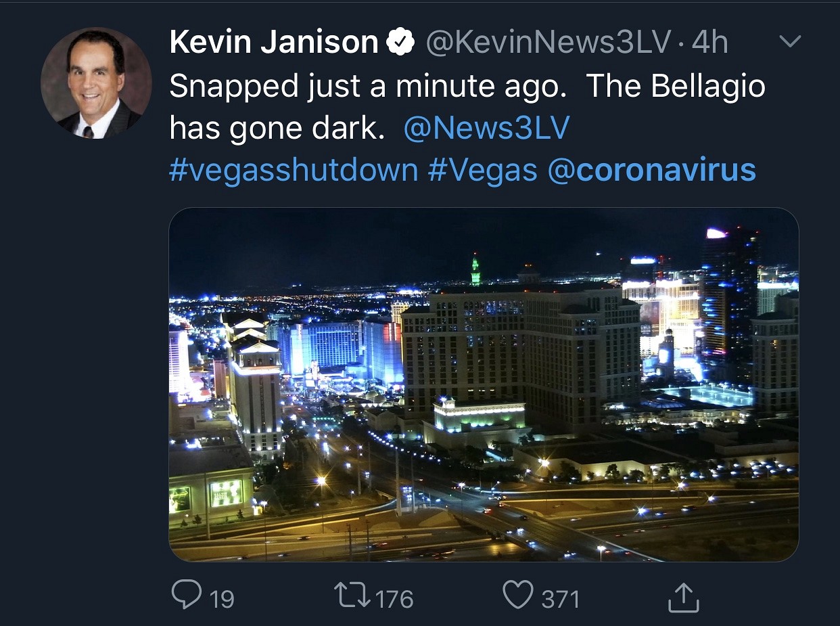Click the 176 retweets count
The width and height of the screenshot is (840, 626).
tap(394, 599)
